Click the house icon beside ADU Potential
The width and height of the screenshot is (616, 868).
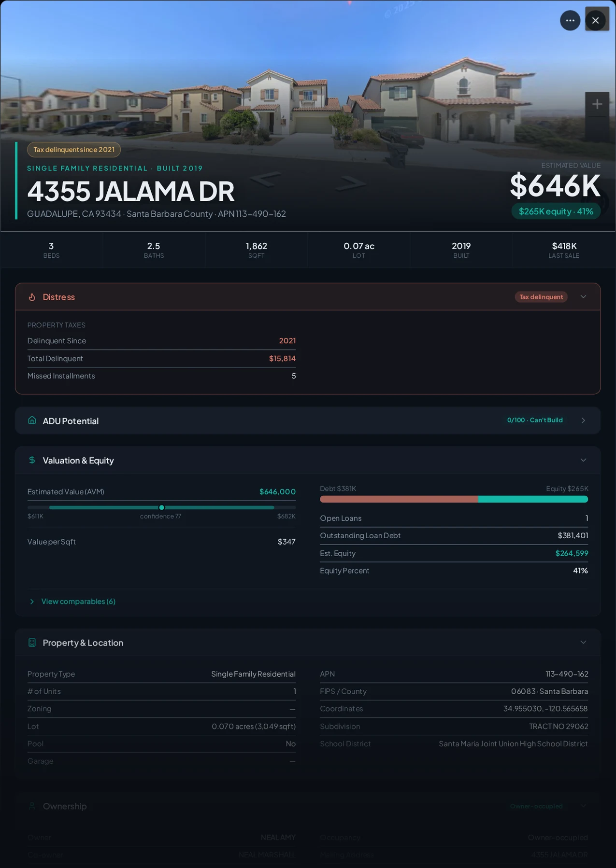(x=32, y=420)
